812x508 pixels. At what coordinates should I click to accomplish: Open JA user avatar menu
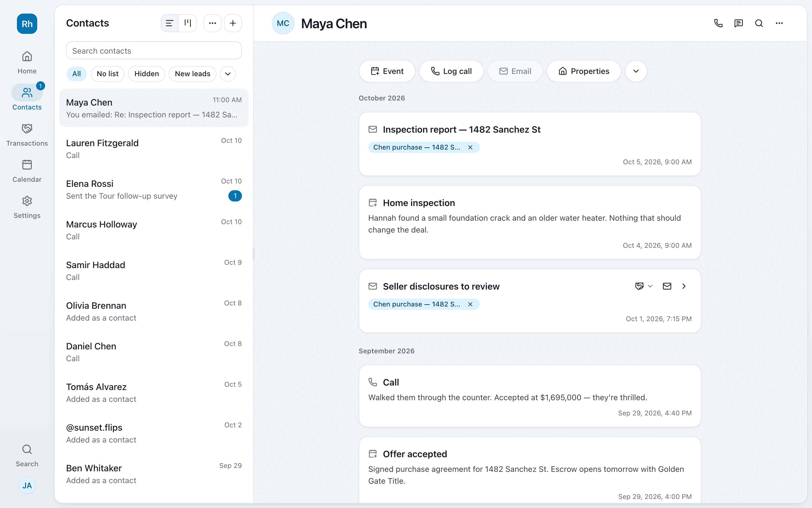[x=27, y=485]
